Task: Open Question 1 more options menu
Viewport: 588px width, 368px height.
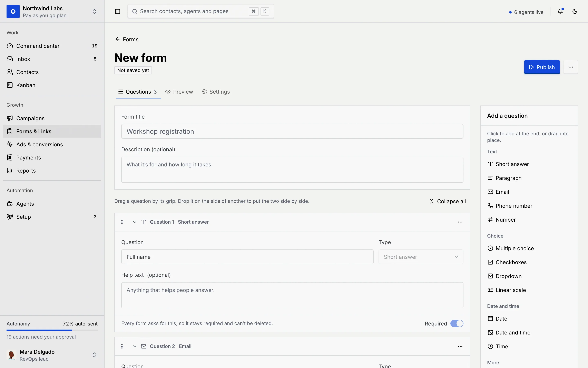Action: 460,222
